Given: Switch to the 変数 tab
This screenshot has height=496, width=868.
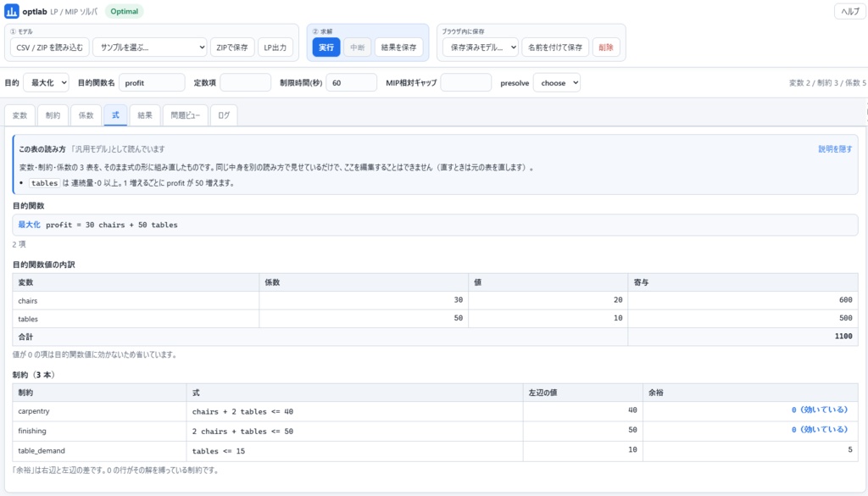Looking at the screenshot, I should coord(20,115).
